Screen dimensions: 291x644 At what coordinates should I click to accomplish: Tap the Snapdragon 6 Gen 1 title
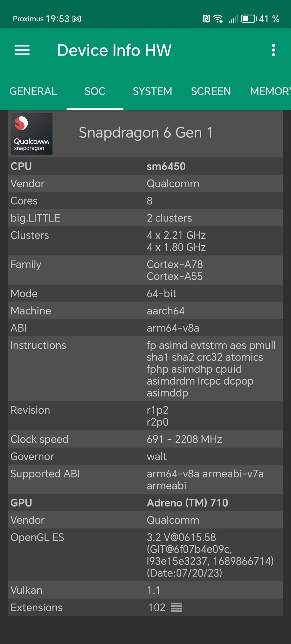click(x=146, y=133)
